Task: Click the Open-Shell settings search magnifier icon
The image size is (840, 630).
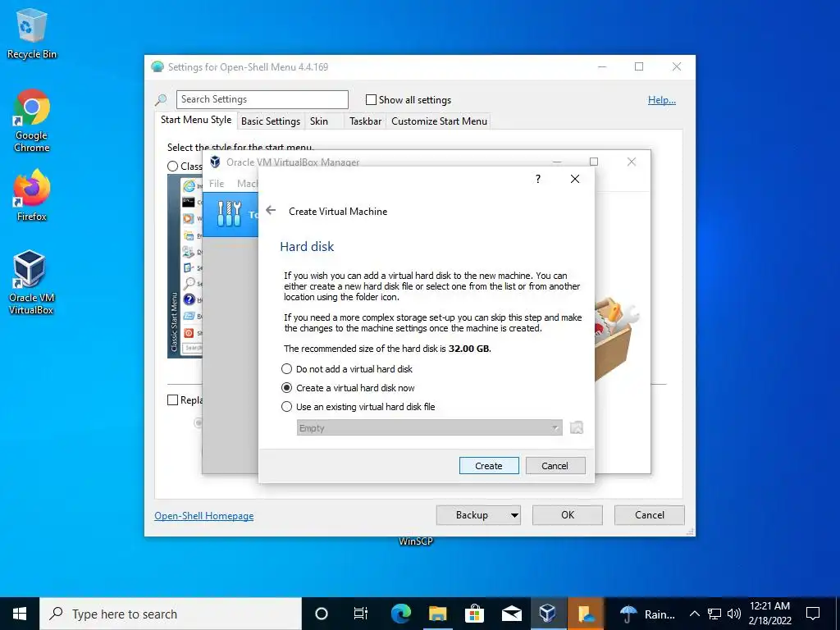Action: (x=161, y=99)
